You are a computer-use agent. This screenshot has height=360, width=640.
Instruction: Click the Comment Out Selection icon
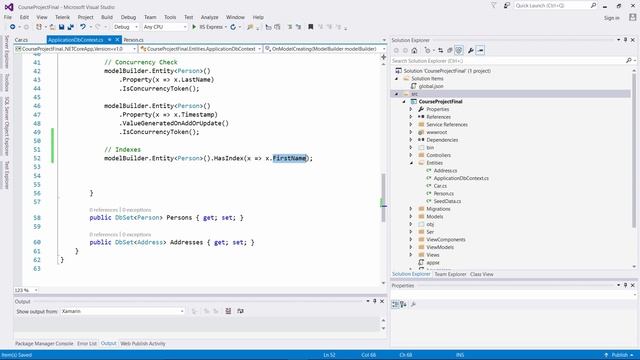[x=290, y=27]
